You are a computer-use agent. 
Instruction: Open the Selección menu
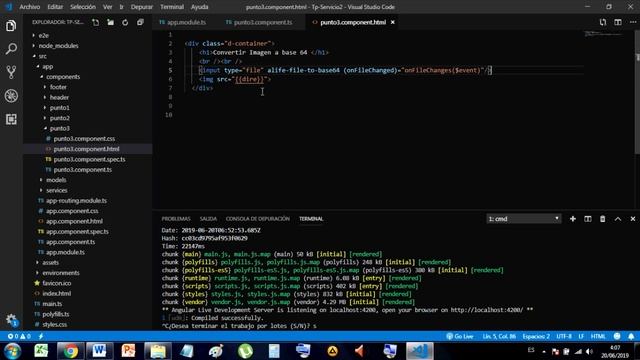coord(82,7)
